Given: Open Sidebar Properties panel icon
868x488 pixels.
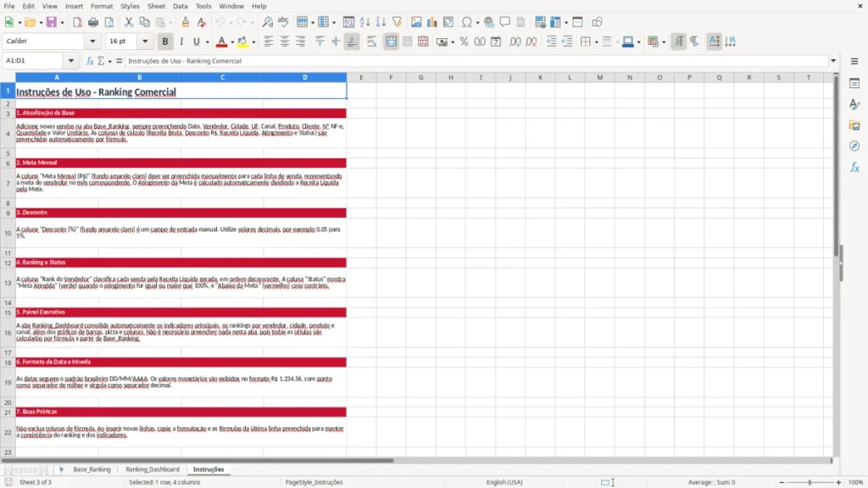Looking at the screenshot, I should coord(854,83).
